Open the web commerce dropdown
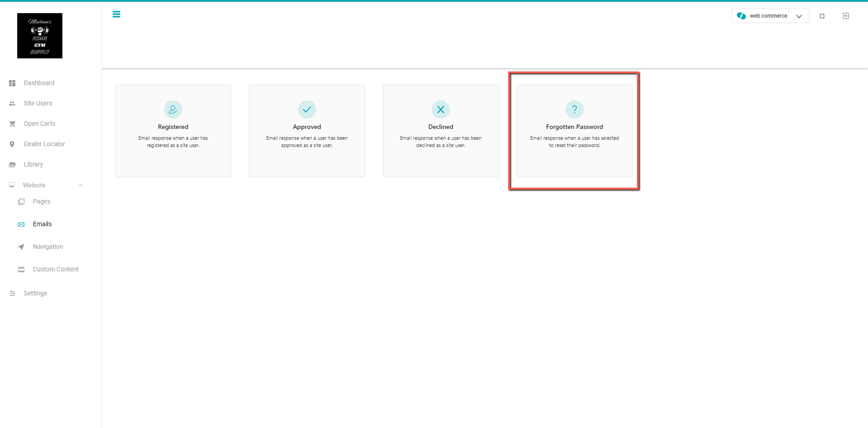The height and width of the screenshot is (428, 868). tap(770, 16)
